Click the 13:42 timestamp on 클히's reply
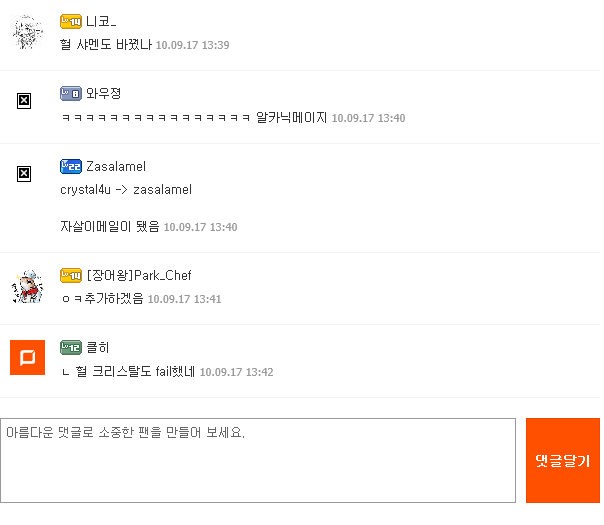Screen dimensions: 604x525 pos(236,372)
